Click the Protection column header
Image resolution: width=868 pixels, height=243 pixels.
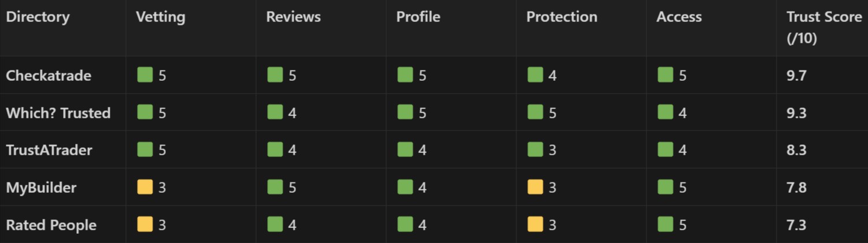tap(562, 17)
